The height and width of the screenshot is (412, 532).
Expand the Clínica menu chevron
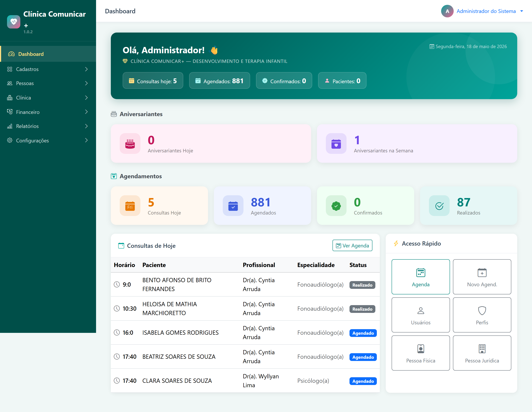(x=86, y=98)
